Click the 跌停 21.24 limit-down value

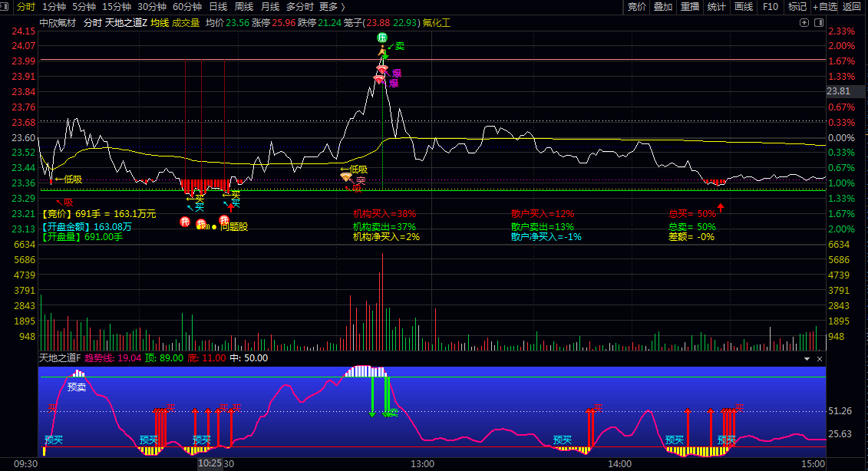pos(319,23)
